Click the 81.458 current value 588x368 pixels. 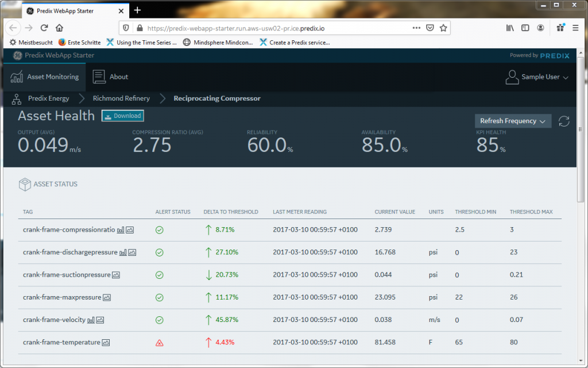click(x=385, y=343)
